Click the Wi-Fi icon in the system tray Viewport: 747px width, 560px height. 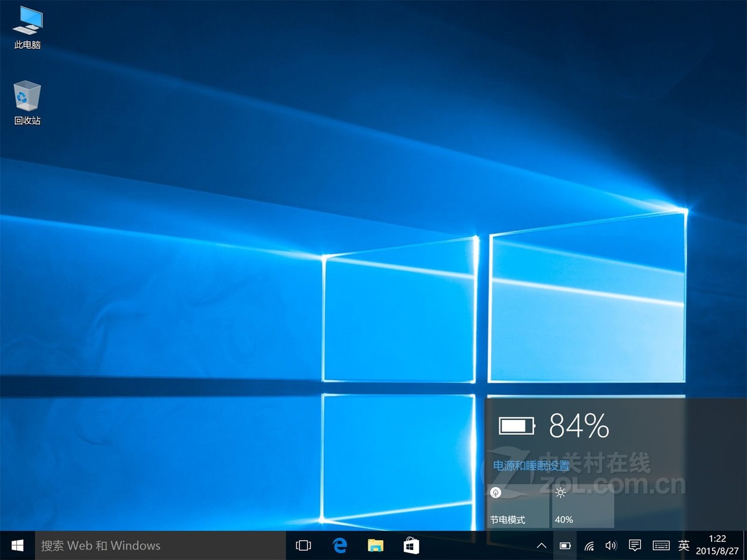click(x=588, y=545)
